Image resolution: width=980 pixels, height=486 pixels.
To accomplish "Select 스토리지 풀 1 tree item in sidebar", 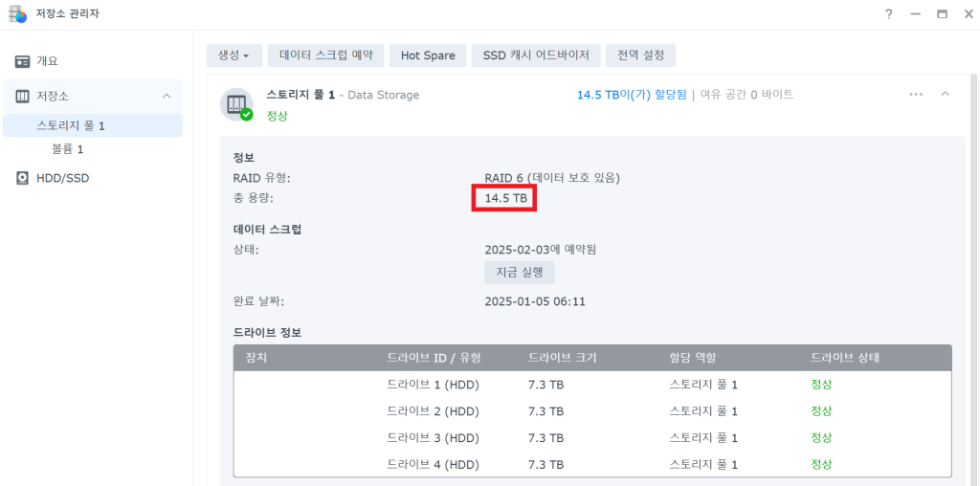I will (93, 125).
